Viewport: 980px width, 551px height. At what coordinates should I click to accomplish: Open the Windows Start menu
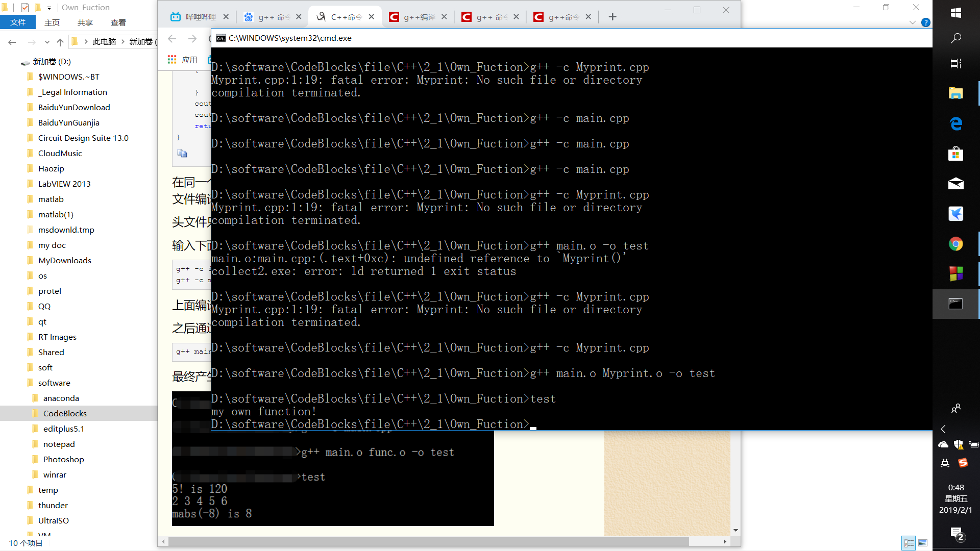[956, 13]
